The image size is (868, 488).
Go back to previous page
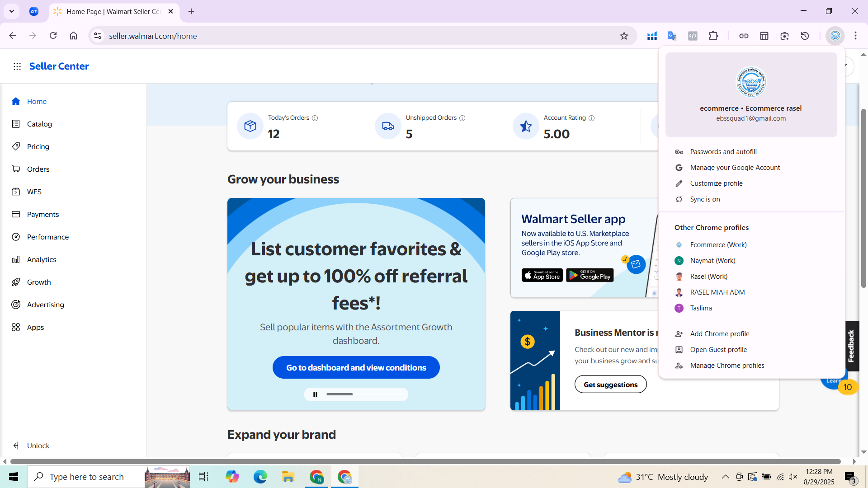pos(12,36)
